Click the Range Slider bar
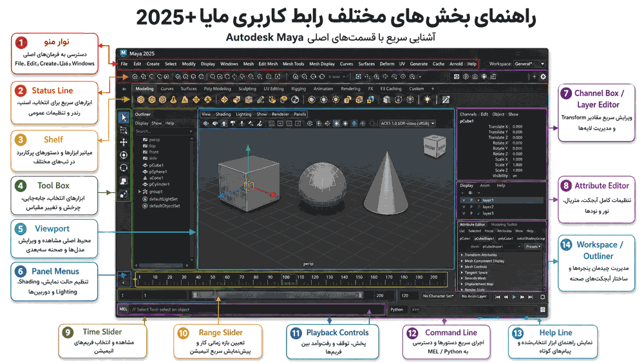Screen dimensions: 644x363 (x=278, y=295)
